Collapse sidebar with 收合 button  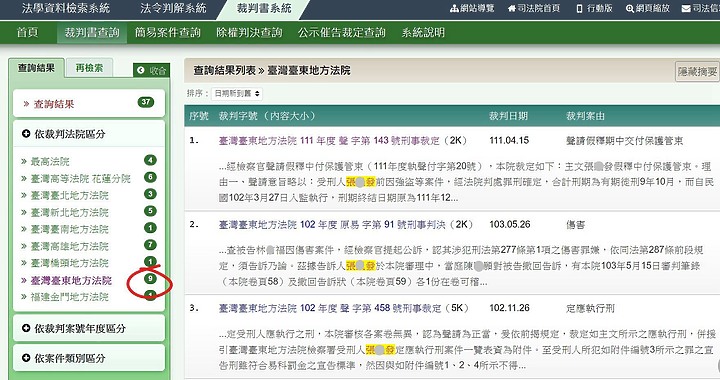[152, 70]
